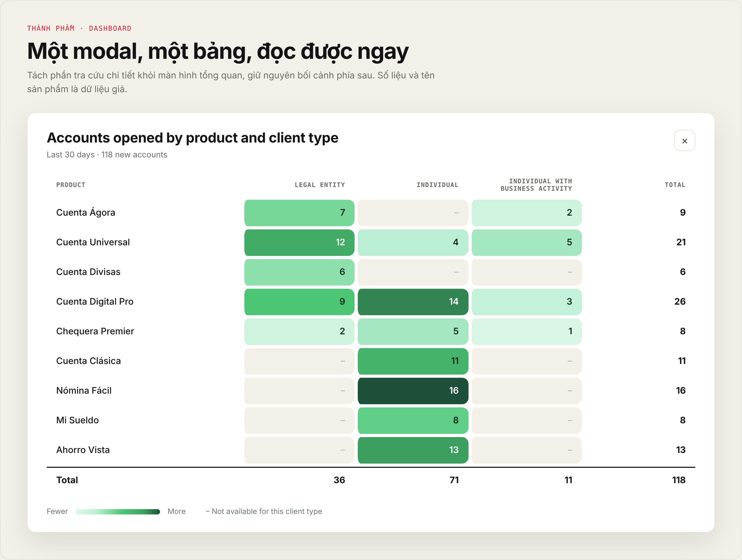
Task: Click Chequera Premier Individual cell 5
Action: (x=413, y=332)
